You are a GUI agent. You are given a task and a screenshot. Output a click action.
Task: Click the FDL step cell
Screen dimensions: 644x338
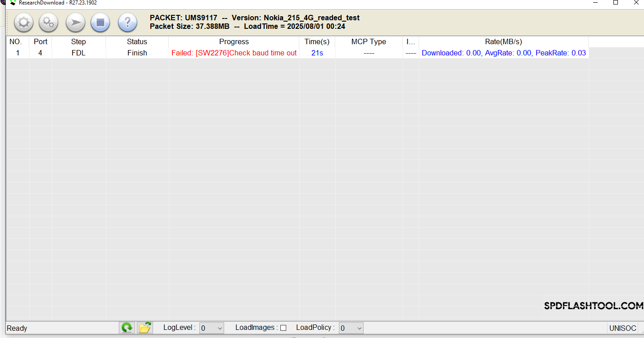tap(78, 53)
